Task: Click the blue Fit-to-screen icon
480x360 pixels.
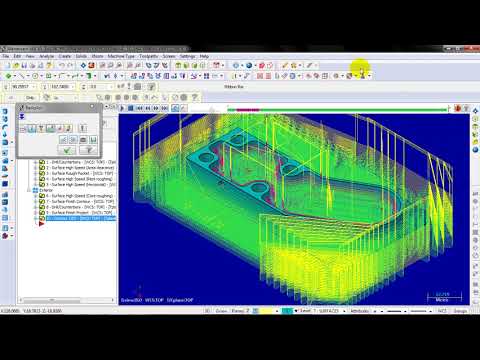Action: tap(83, 65)
